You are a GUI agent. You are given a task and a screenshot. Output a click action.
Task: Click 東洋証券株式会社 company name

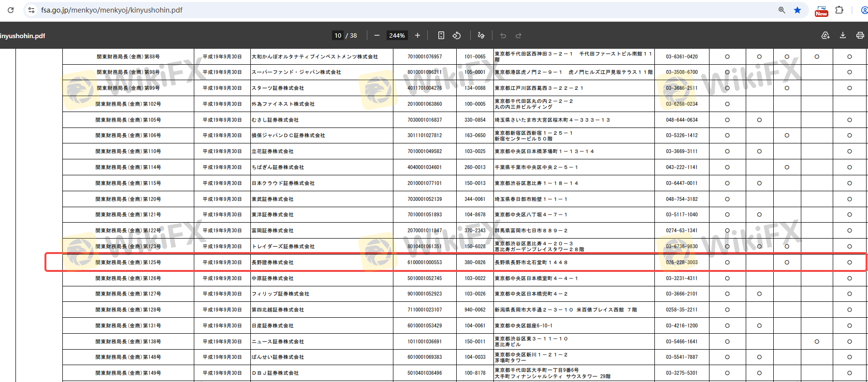click(273, 214)
